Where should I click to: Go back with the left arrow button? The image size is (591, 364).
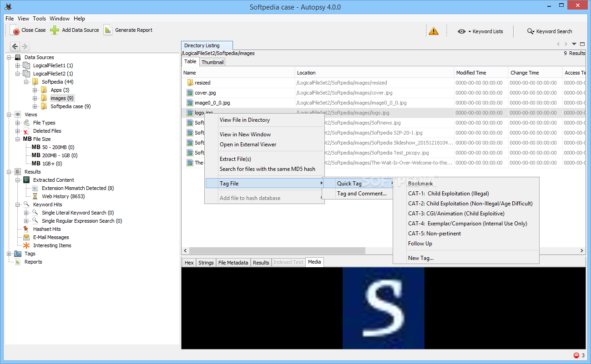click(x=15, y=46)
